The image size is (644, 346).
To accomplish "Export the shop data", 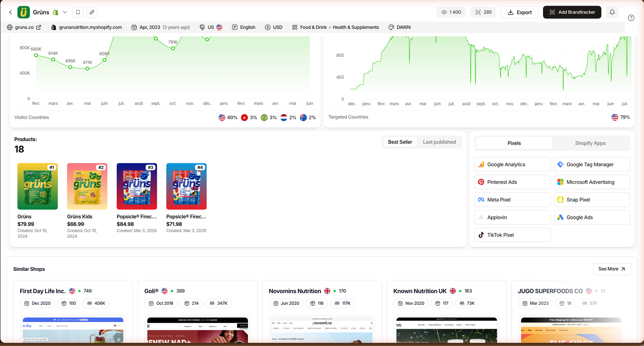I will [x=520, y=12].
